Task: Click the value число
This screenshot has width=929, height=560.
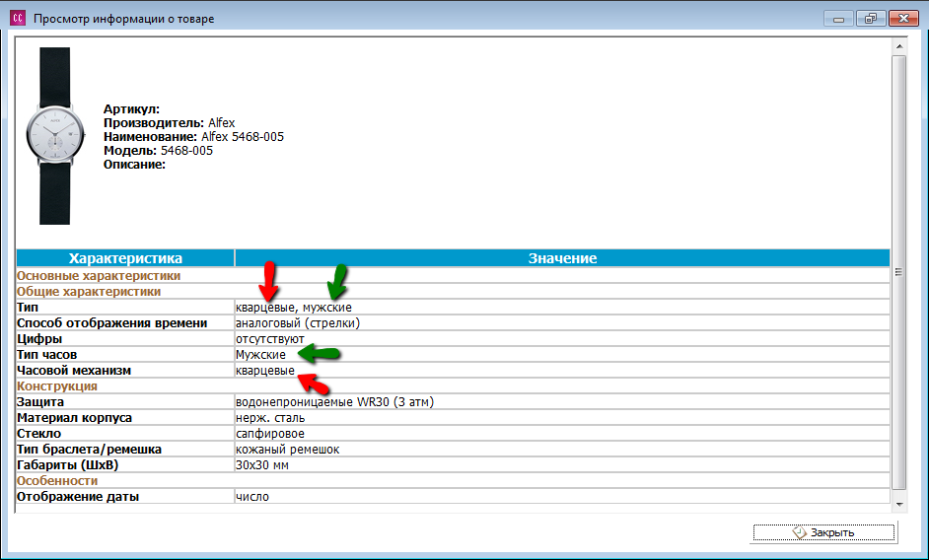Action: pos(252,497)
